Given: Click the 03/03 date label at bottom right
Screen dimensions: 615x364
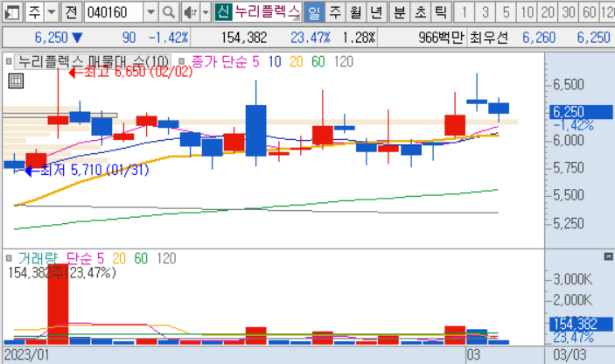Looking at the screenshot, I should [570, 355].
